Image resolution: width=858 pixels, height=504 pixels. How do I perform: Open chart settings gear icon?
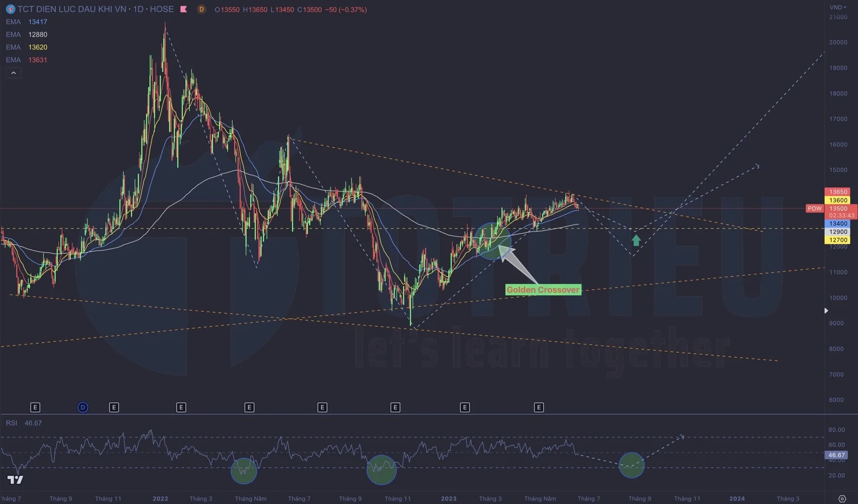(x=842, y=498)
